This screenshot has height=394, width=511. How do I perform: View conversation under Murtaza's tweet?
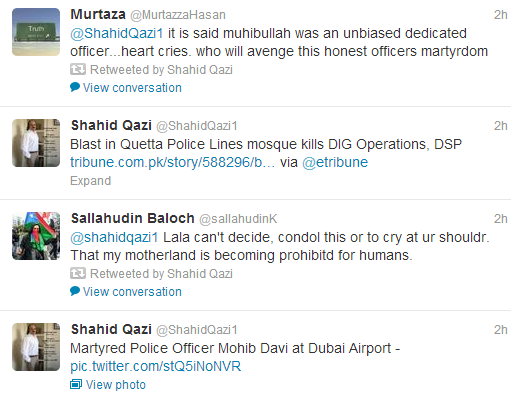pyautogui.click(x=132, y=88)
